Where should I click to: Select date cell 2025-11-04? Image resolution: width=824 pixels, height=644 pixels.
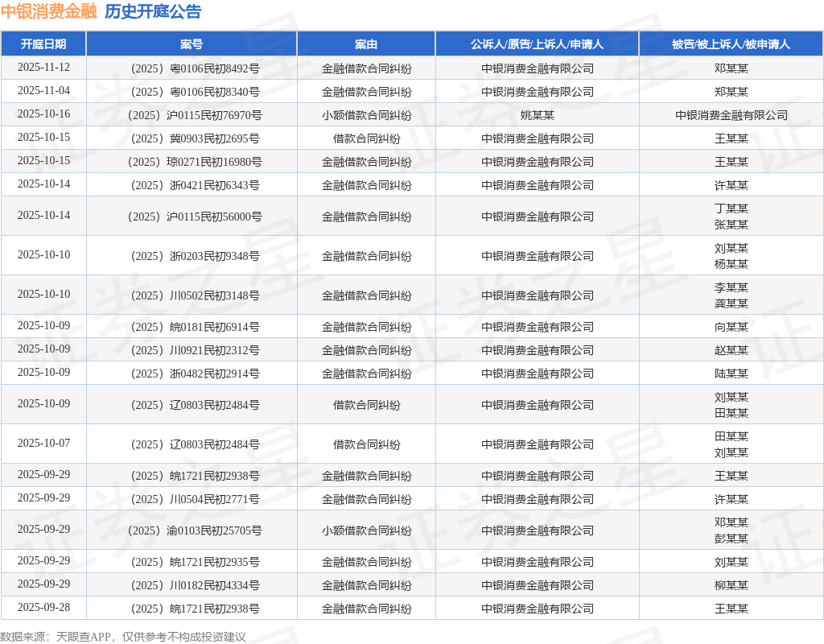[x=43, y=90]
